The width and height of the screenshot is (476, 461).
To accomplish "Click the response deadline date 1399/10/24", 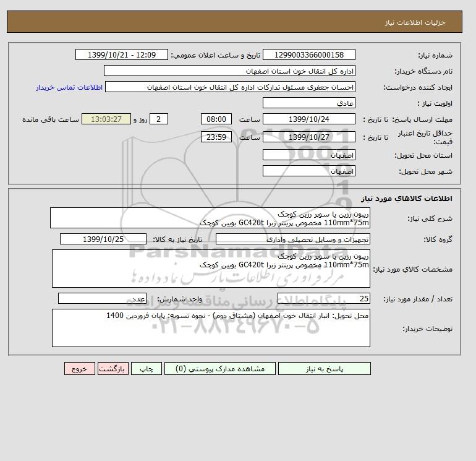I will pyautogui.click(x=308, y=119).
